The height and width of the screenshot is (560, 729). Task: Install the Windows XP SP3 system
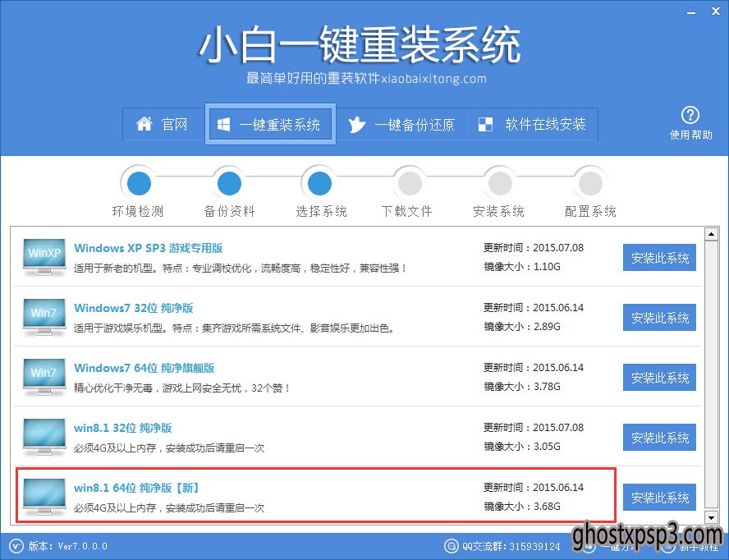[659, 257]
